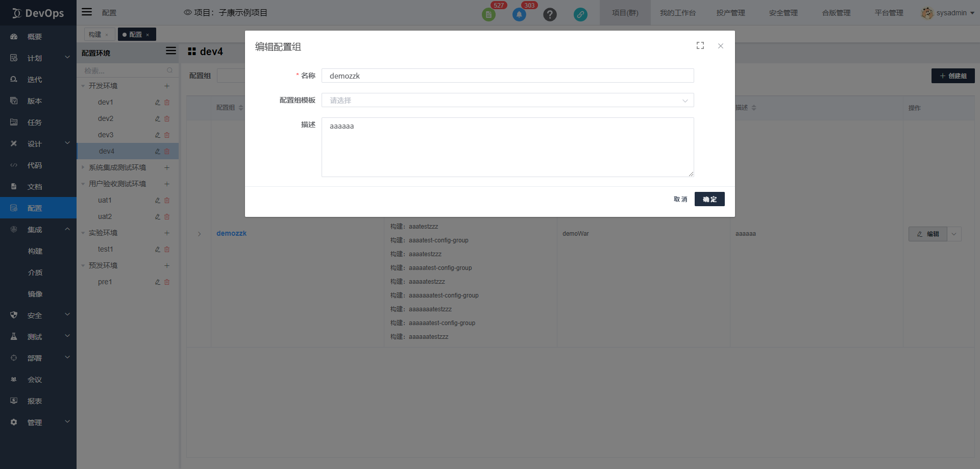Delete the uat2 environment

coord(167,217)
